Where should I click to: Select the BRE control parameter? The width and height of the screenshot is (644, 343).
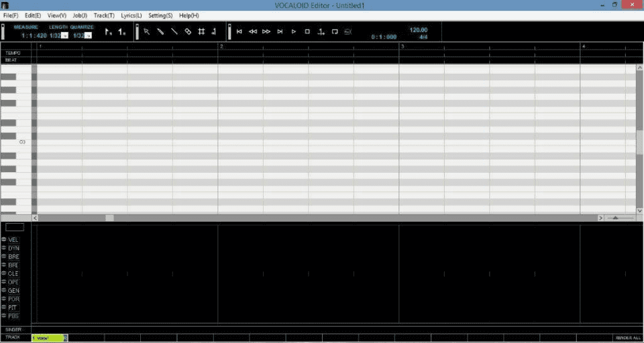pos(13,257)
